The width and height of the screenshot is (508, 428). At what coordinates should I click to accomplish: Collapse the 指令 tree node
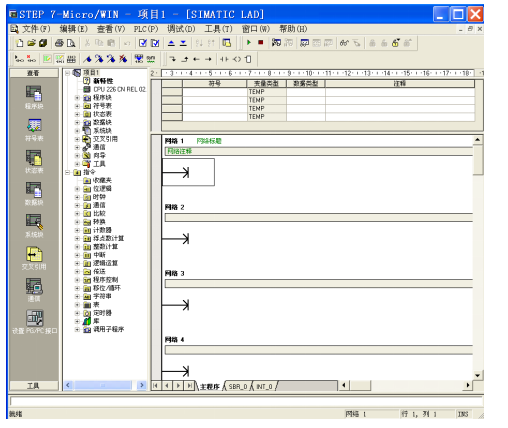pyautogui.click(x=68, y=172)
